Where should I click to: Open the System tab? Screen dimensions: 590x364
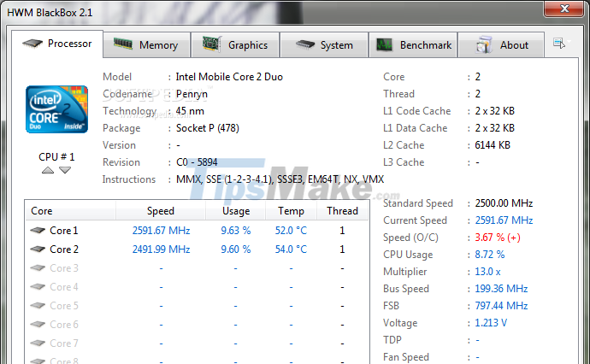tap(324, 44)
